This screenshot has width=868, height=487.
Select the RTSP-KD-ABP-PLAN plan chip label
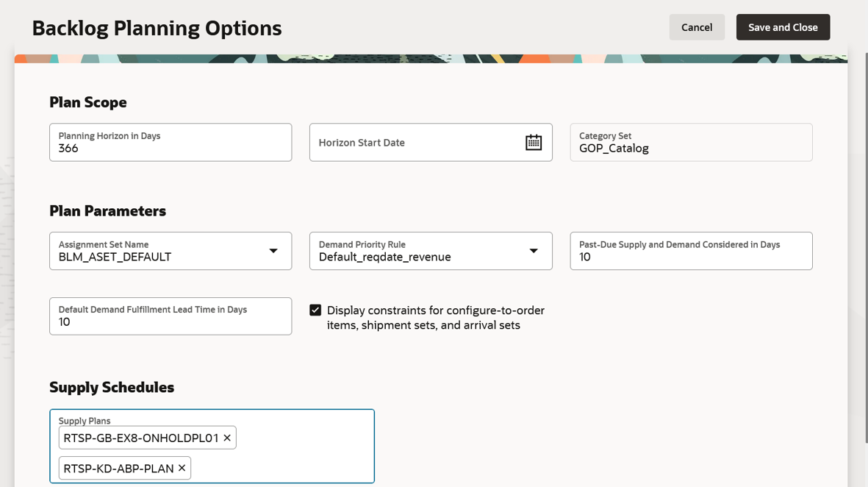[118, 469]
